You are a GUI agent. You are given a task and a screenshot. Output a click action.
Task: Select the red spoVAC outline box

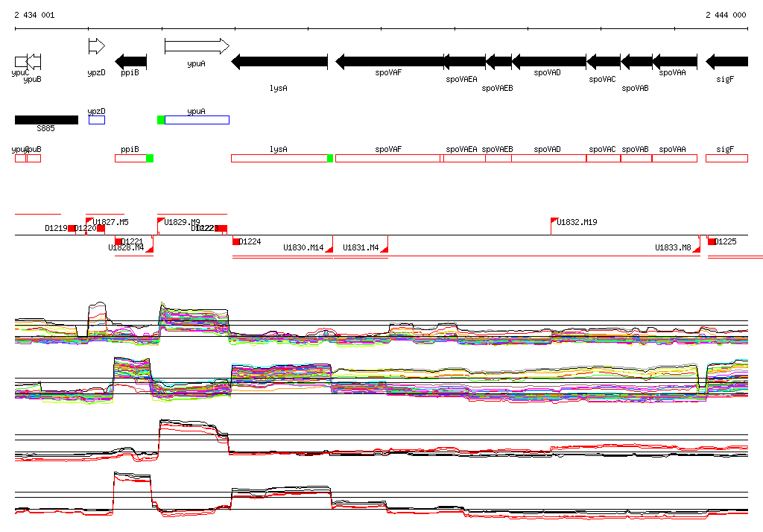(x=604, y=158)
